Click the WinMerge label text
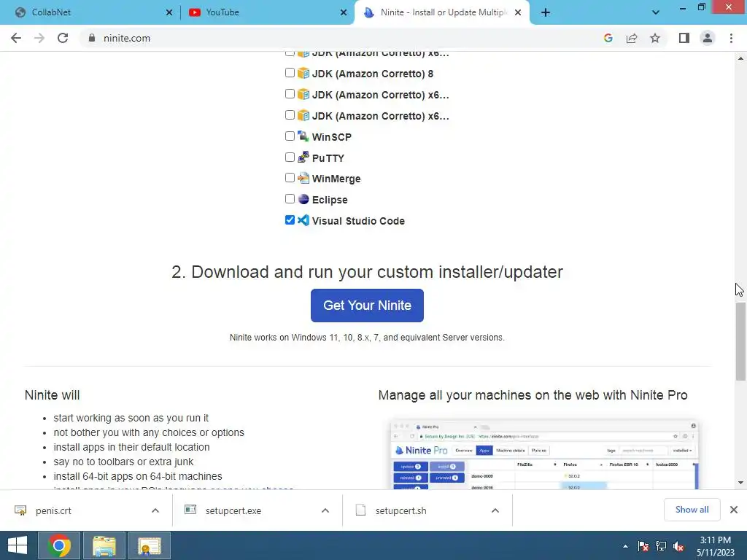747x560 pixels. pos(336,179)
